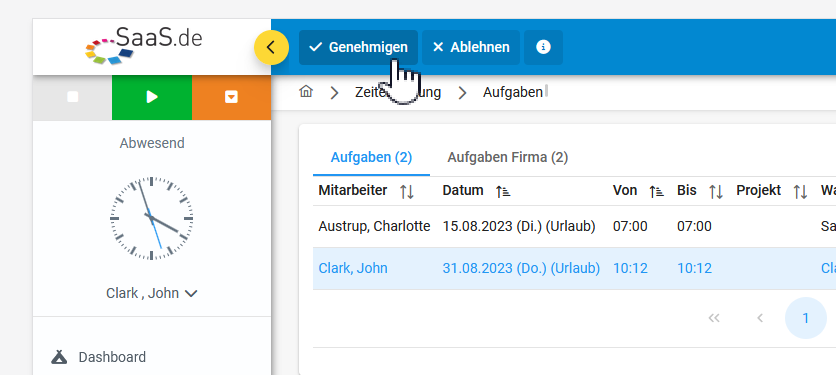Open the Dashboard icon in sidebar
The width and height of the screenshot is (836, 375).
coord(59,357)
